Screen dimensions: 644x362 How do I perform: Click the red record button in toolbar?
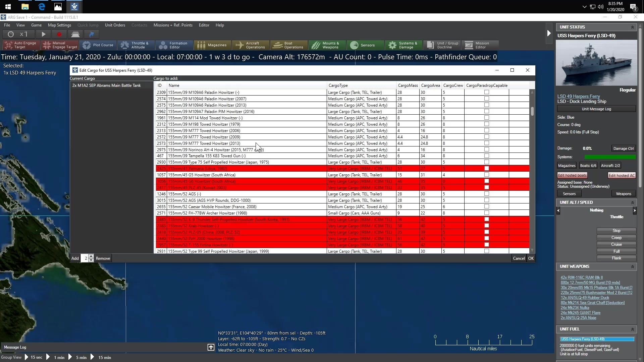pos(59,34)
